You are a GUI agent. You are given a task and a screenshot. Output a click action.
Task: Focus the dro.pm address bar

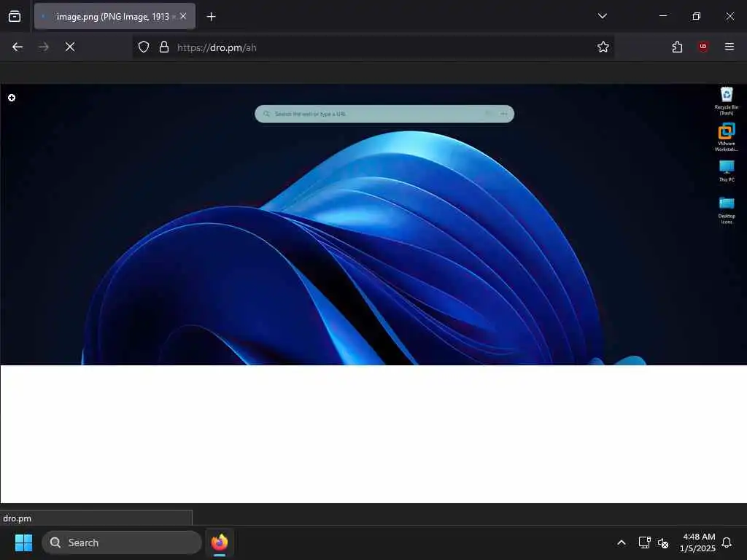point(373,47)
